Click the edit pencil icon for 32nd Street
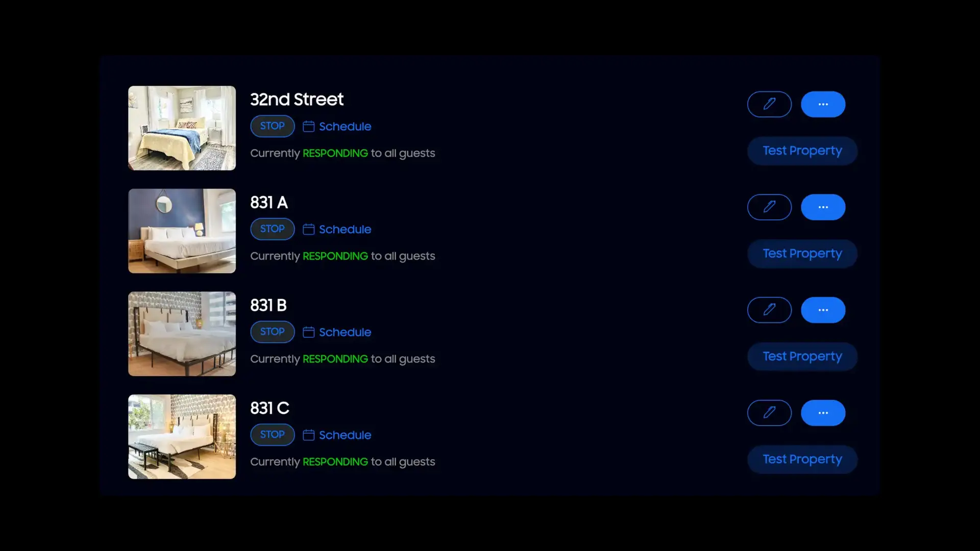Screen dimensions: 980x551 (x=769, y=104)
